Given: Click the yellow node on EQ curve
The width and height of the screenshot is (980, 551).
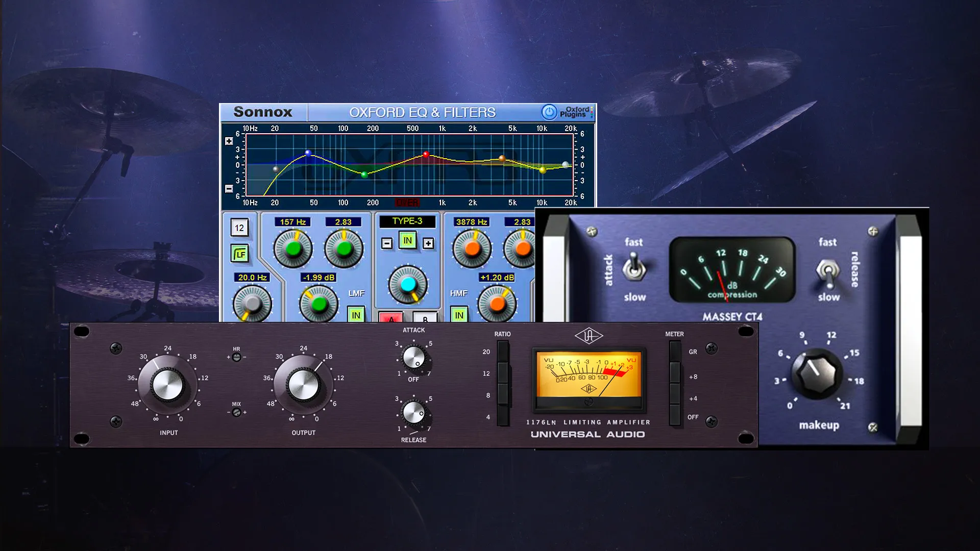Looking at the screenshot, I should (x=543, y=170).
